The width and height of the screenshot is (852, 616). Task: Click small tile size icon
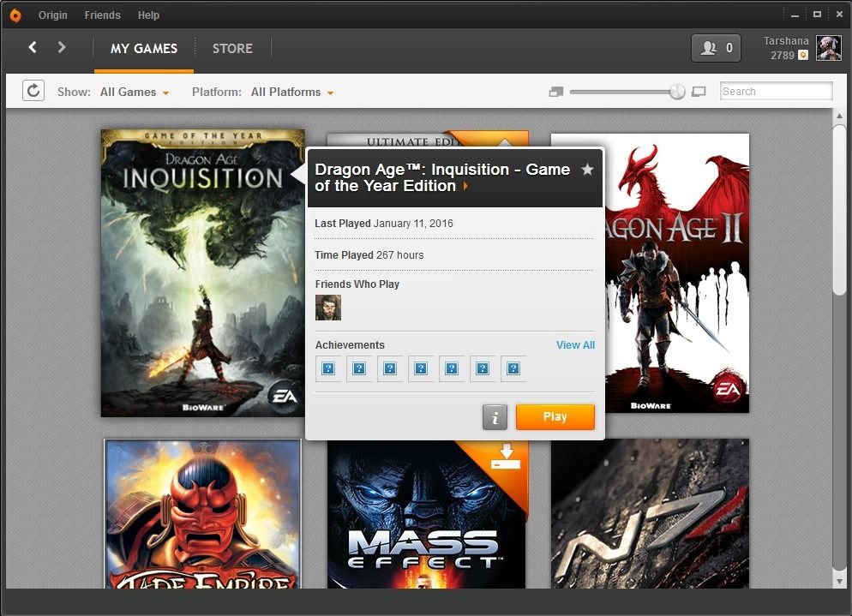click(x=556, y=92)
